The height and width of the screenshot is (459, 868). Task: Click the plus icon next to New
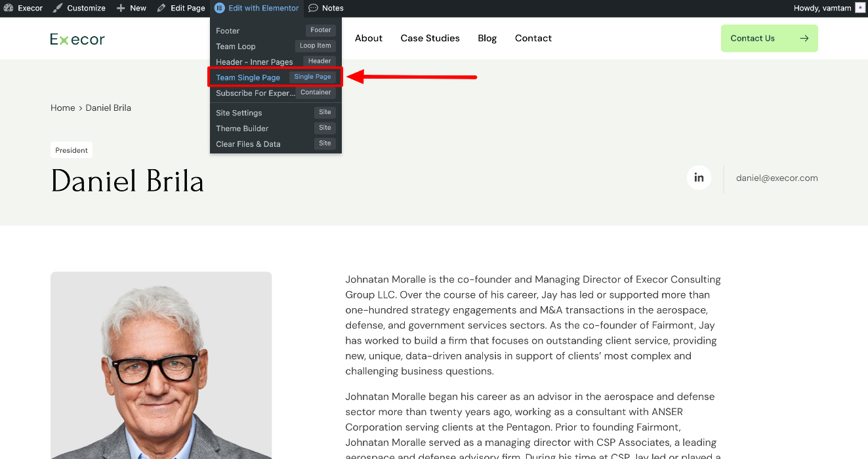click(x=121, y=8)
